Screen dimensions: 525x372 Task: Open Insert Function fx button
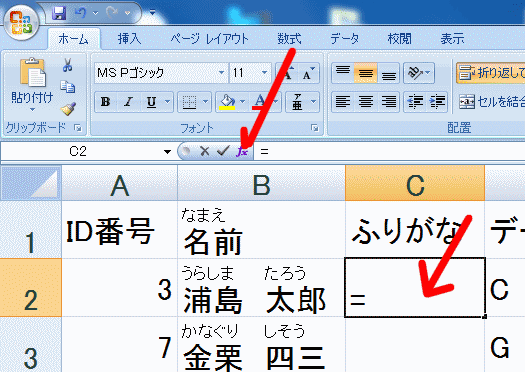pyautogui.click(x=242, y=151)
